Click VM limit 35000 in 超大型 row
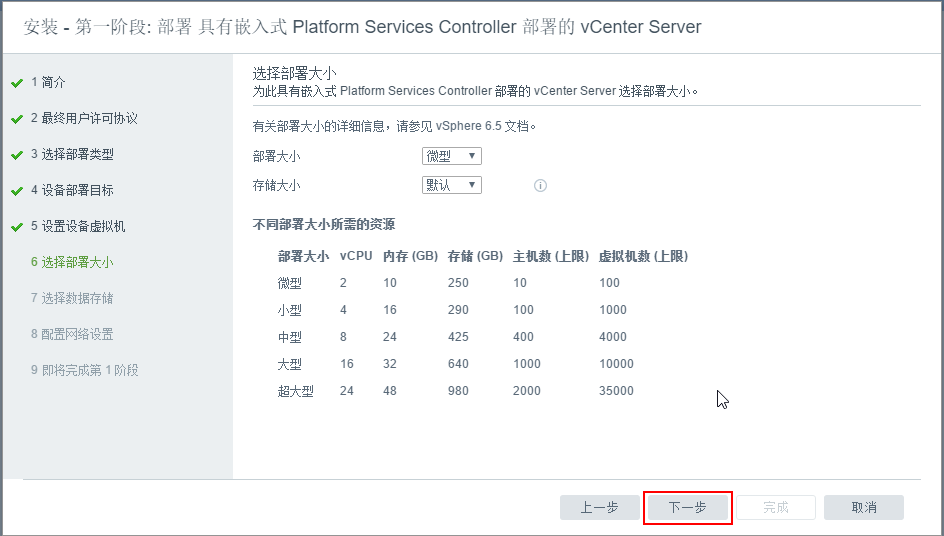 616,391
